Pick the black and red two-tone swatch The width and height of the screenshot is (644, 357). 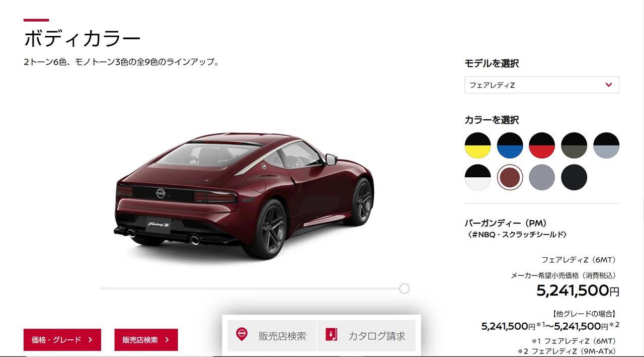click(x=542, y=146)
